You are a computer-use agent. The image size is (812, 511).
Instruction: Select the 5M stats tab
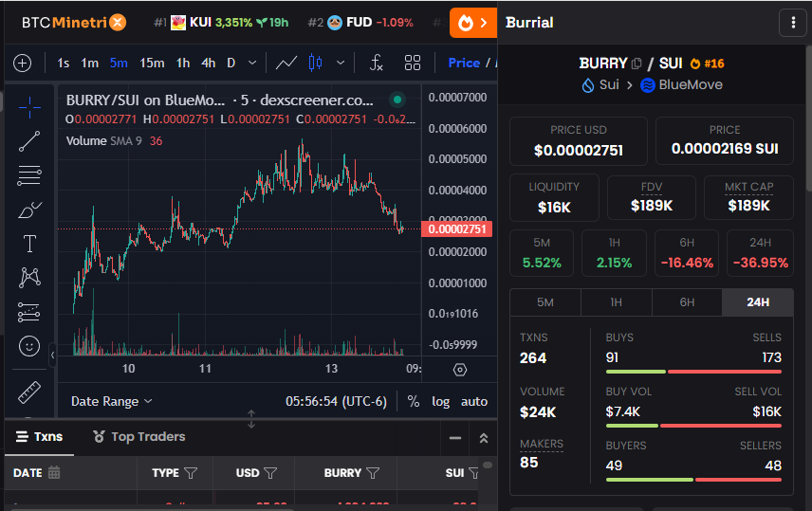pyautogui.click(x=545, y=302)
